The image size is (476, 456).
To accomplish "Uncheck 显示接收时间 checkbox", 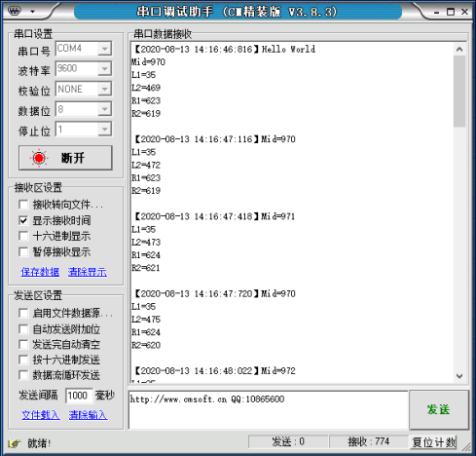I will (x=23, y=220).
